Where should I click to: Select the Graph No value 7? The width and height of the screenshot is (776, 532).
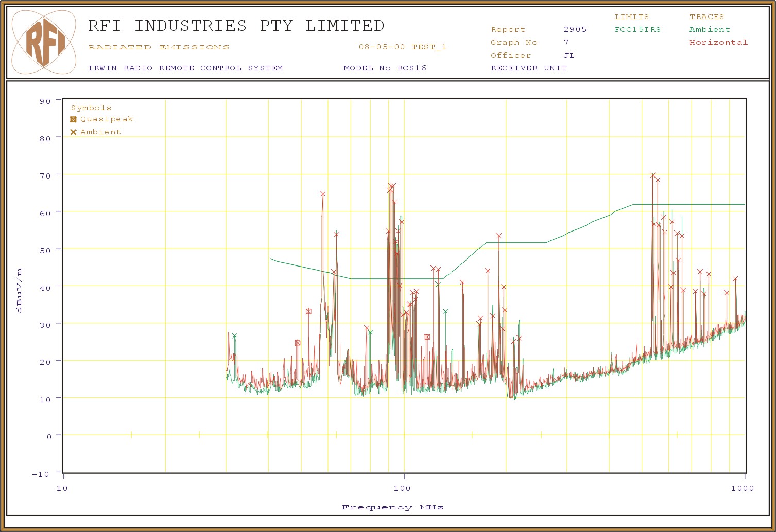coord(566,43)
